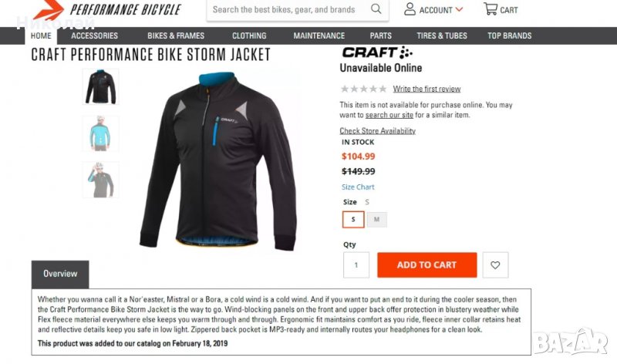Open Check Store Availability link

[377, 130]
